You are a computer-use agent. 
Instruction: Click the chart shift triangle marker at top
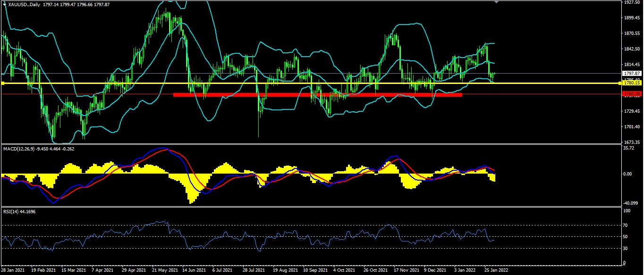click(x=495, y=2)
